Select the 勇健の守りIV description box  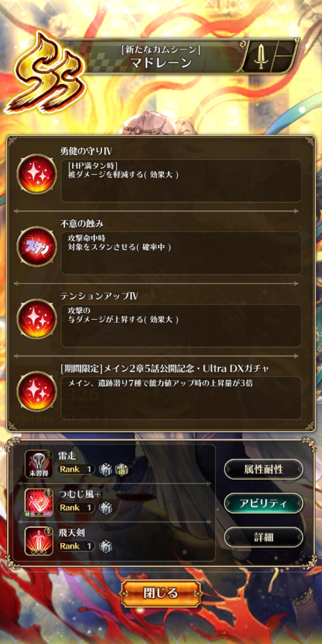[181, 181]
